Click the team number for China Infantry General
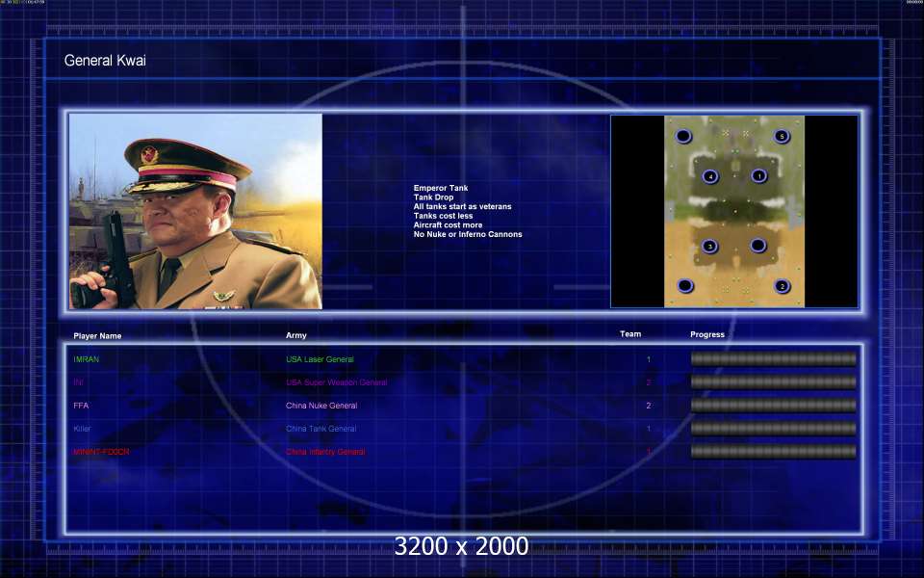Screen dimensions: 924x578 pyautogui.click(x=648, y=452)
